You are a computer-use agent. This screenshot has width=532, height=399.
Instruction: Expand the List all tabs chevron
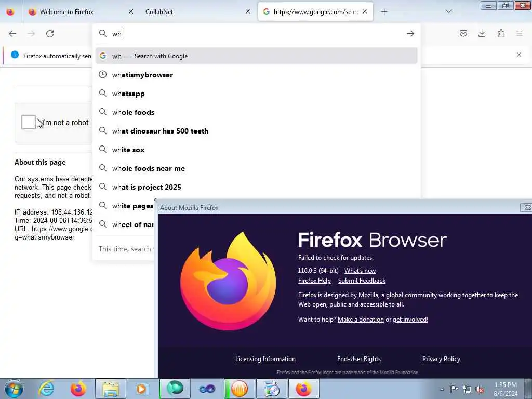(x=448, y=11)
